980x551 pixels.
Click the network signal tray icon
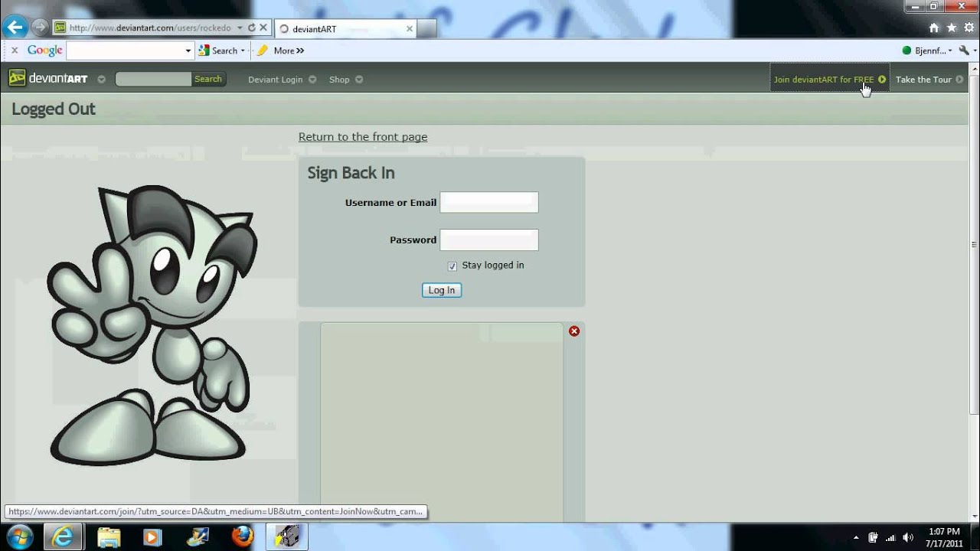[x=890, y=537]
